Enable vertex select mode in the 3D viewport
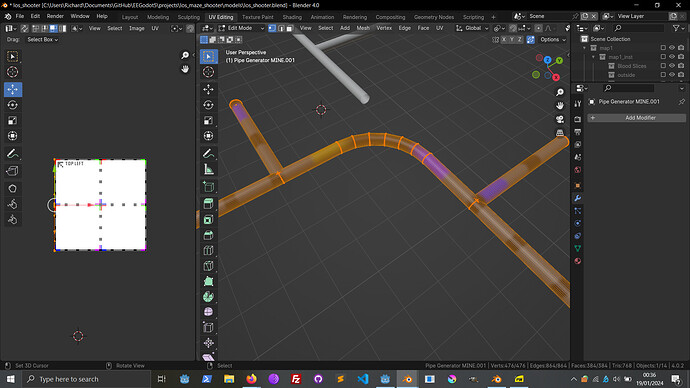 click(x=272, y=28)
